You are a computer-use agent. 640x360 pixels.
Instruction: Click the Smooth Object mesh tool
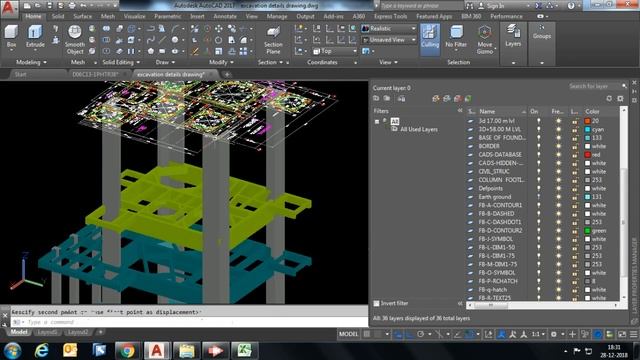(75, 40)
